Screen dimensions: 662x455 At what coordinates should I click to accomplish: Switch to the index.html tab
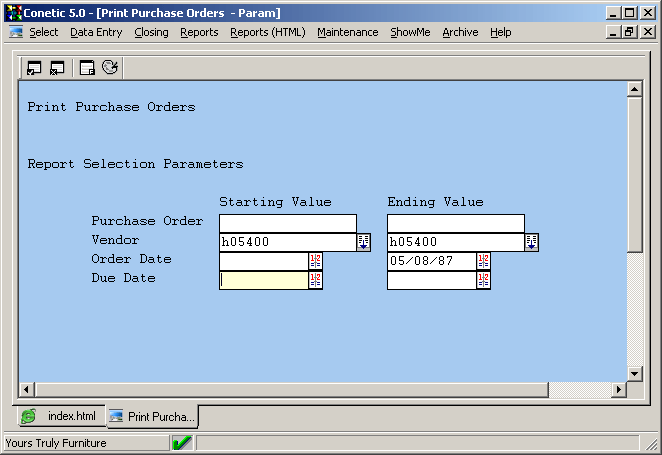click(x=61, y=416)
